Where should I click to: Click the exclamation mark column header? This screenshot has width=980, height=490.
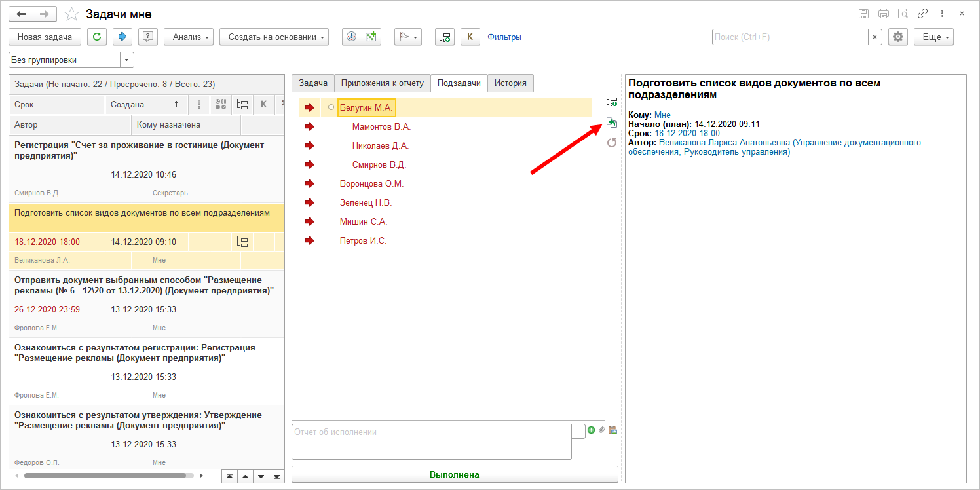[199, 104]
